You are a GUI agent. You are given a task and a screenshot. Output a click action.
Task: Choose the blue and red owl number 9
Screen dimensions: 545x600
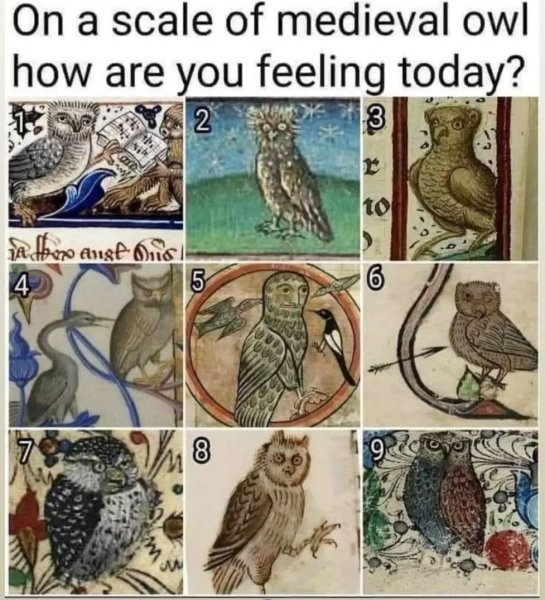click(446, 494)
